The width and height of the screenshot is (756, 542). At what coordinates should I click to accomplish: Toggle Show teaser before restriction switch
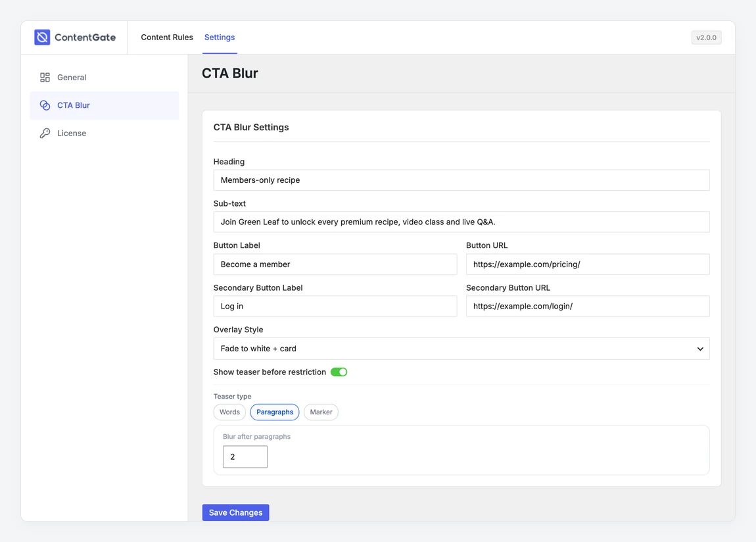(339, 372)
